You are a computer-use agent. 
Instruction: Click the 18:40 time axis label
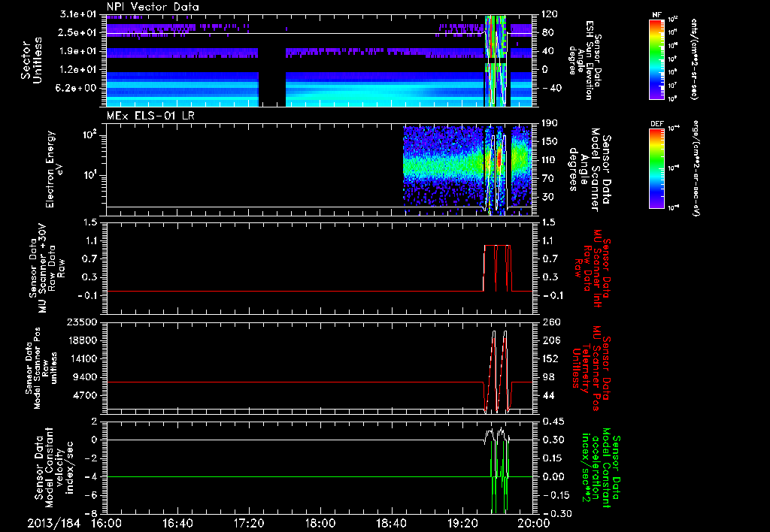pyautogui.click(x=391, y=523)
